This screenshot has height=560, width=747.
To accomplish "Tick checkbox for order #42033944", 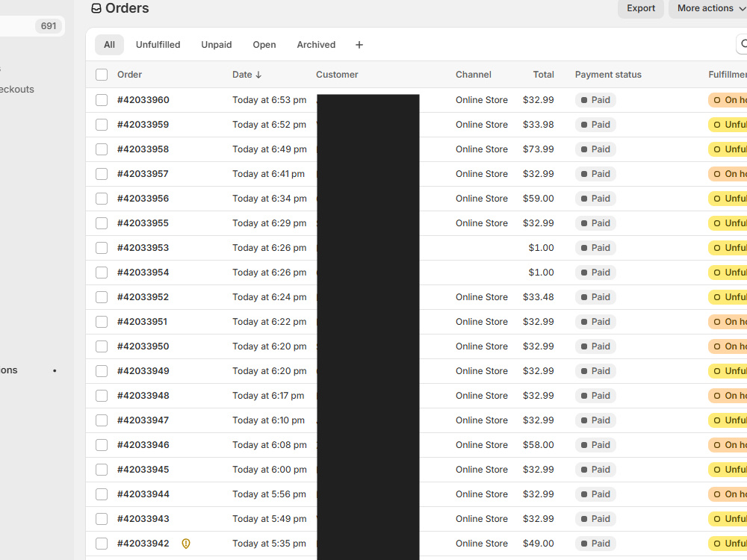I will pyautogui.click(x=102, y=494).
